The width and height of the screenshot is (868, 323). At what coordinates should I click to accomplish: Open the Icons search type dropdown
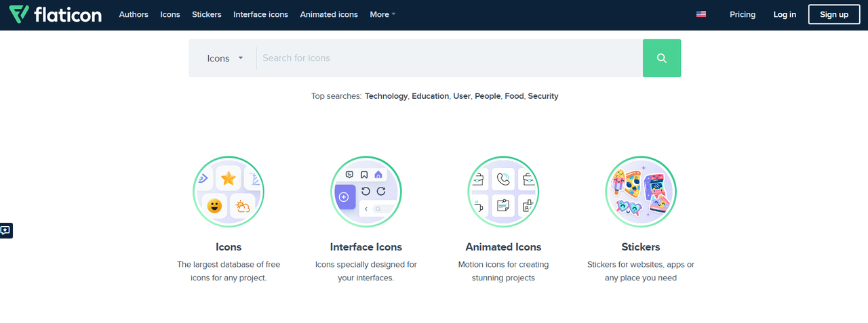pyautogui.click(x=225, y=58)
